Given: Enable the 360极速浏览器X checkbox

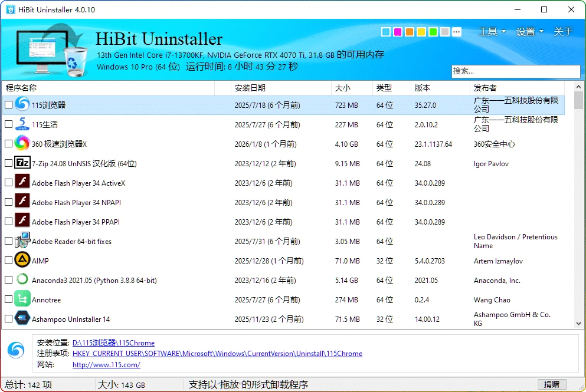Looking at the screenshot, I should coord(8,143).
